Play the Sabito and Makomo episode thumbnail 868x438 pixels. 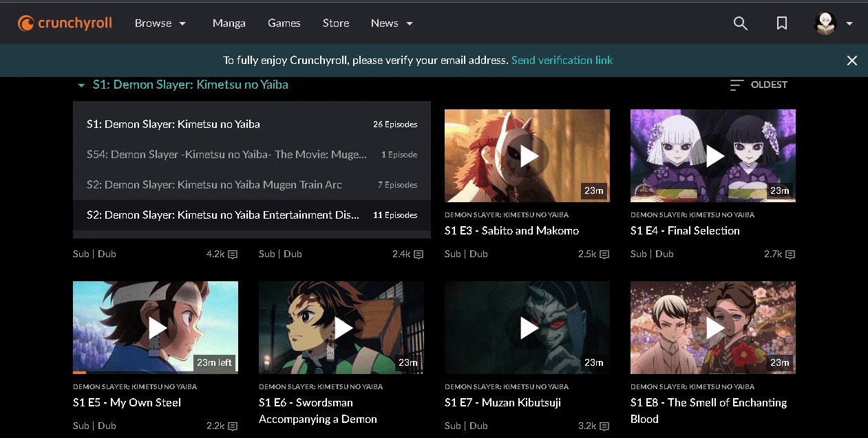coord(527,155)
